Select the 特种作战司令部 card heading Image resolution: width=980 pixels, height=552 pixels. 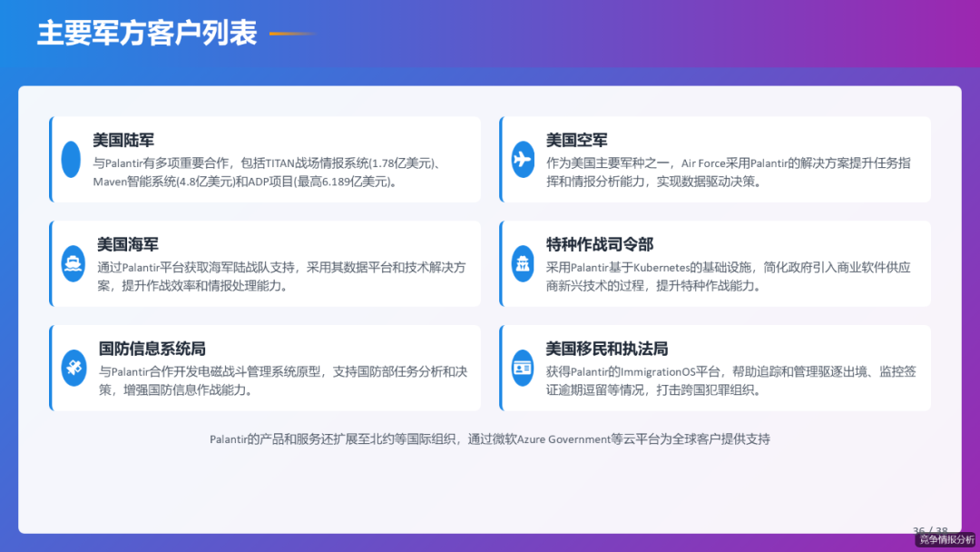(600, 244)
